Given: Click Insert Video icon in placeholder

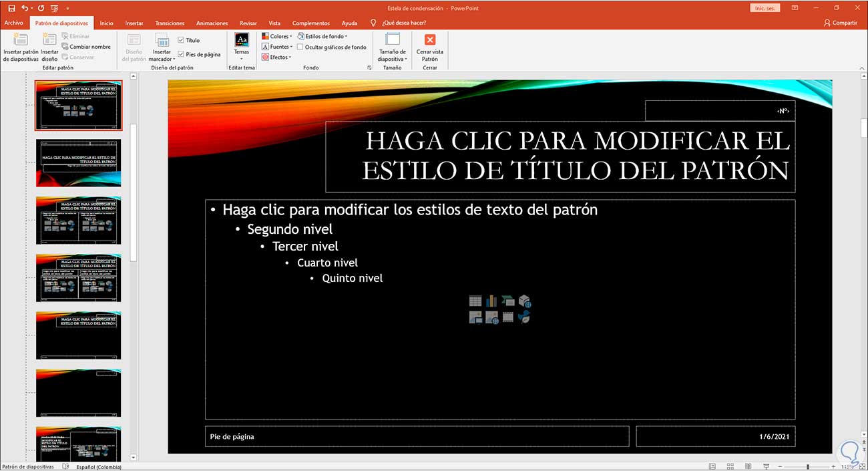Looking at the screenshot, I should [508, 317].
